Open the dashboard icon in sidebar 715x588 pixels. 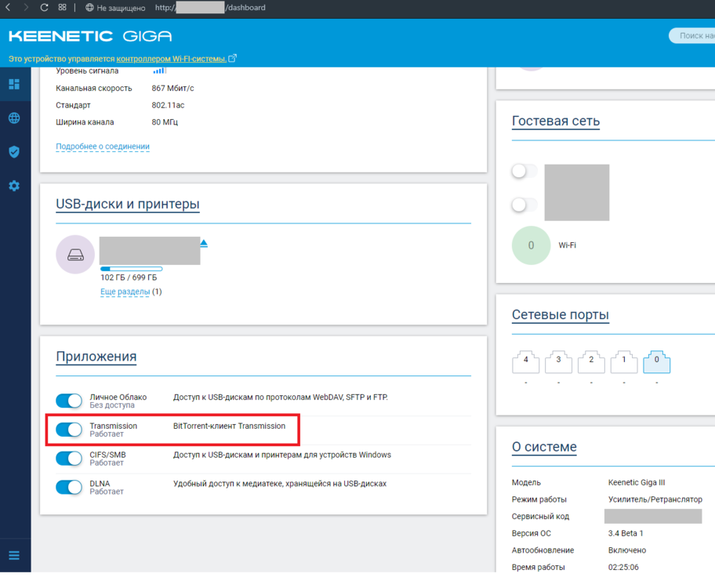point(14,84)
